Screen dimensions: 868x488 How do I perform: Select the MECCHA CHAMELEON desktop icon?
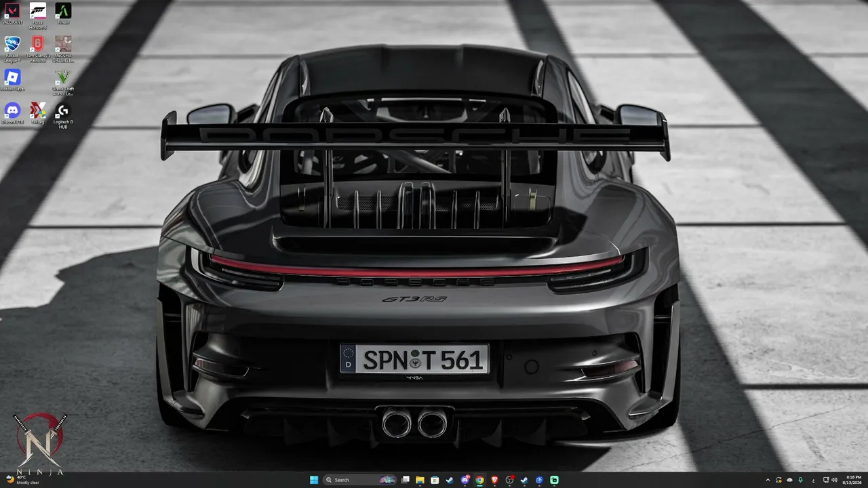pos(63,49)
